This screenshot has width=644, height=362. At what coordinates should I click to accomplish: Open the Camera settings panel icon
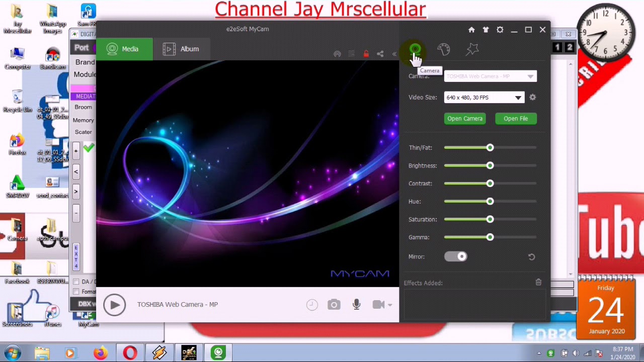(415, 49)
